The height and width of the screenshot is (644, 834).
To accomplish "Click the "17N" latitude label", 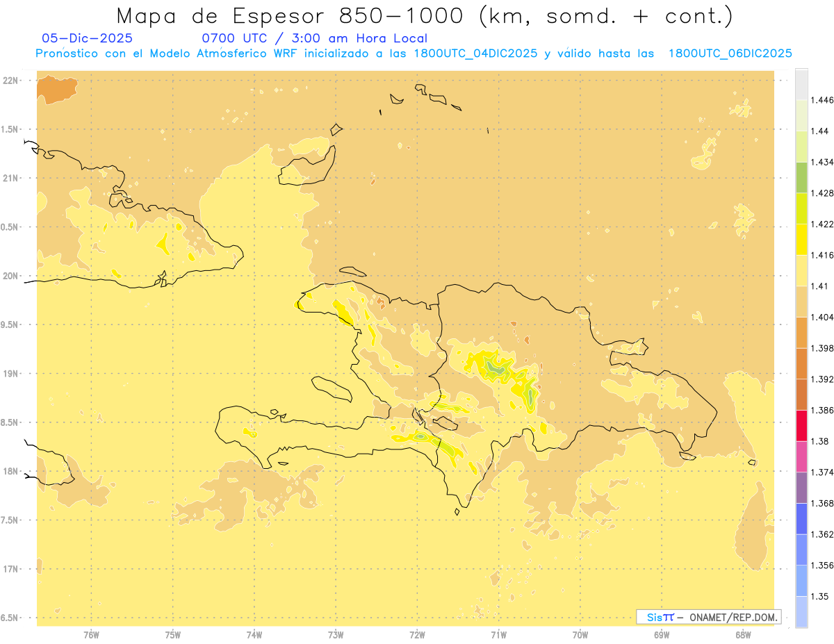I will pos(11,569).
